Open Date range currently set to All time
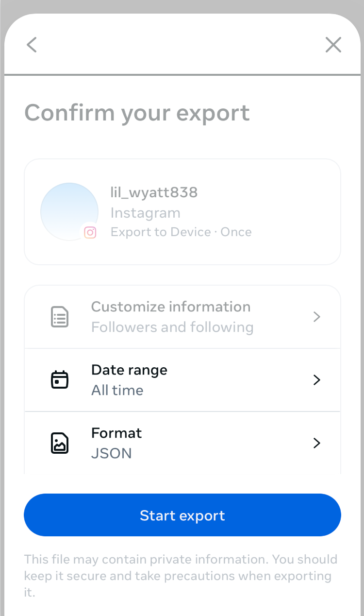 click(182, 379)
